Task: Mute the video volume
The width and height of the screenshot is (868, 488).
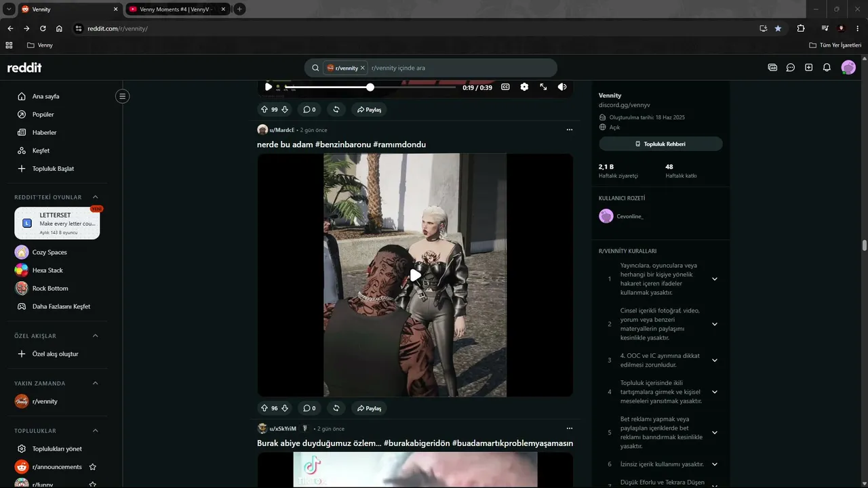Action: pos(562,87)
